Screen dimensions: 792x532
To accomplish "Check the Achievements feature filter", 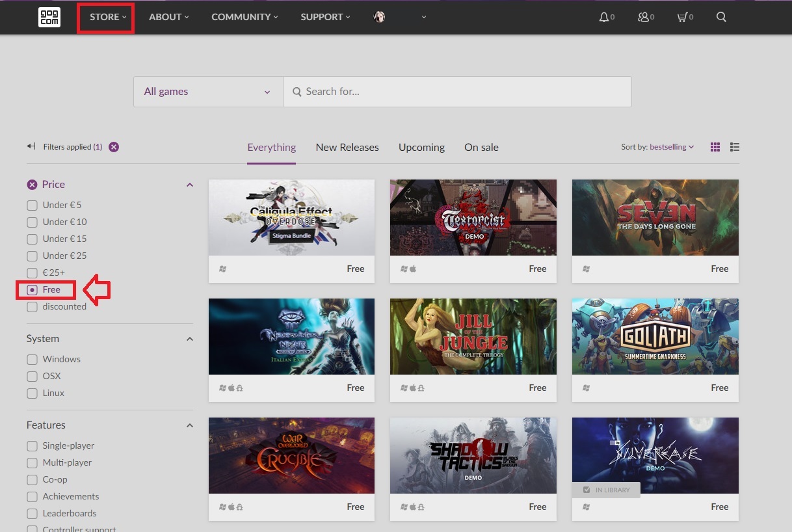I will pos(32,497).
